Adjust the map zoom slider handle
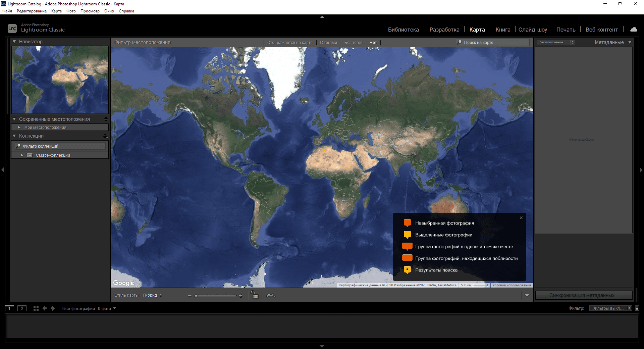644x349 pixels. point(196,296)
